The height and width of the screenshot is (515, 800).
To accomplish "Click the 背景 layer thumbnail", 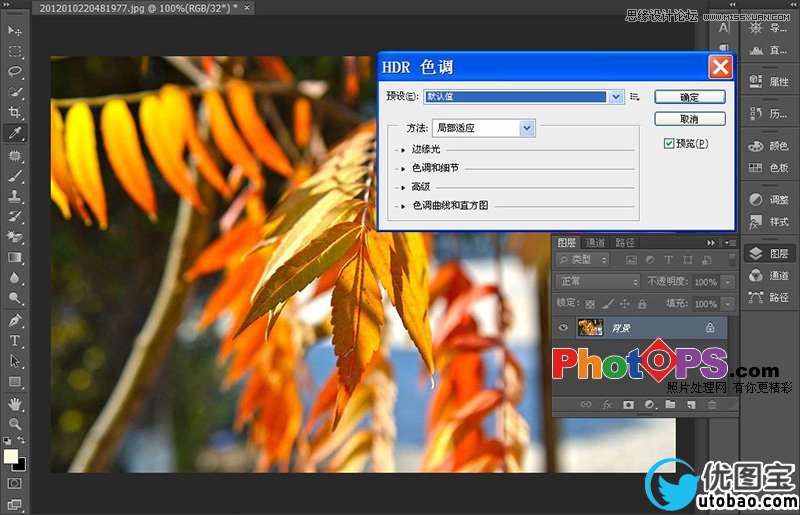I will pyautogui.click(x=590, y=328).
